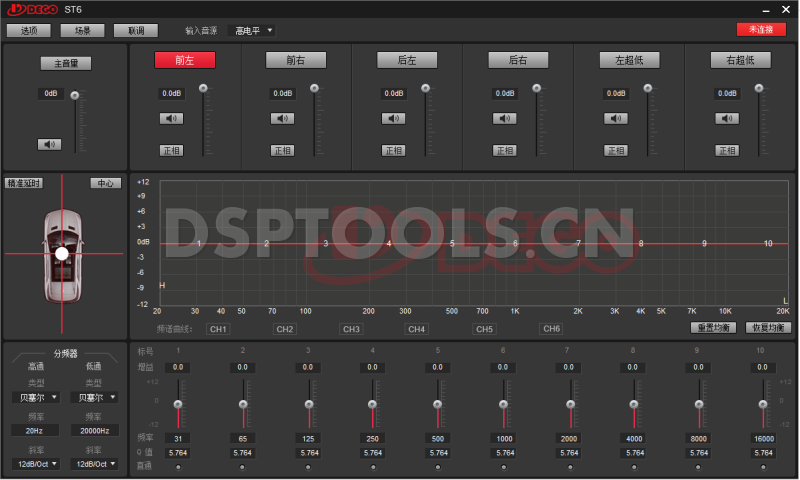Click the EQ band 5 gain slider handle

[x=438, y=404]
